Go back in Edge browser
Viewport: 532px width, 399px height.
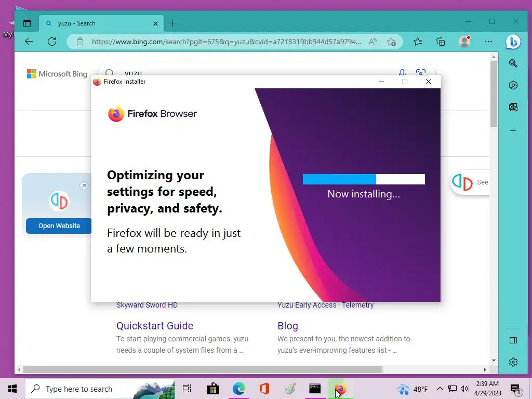29,42
